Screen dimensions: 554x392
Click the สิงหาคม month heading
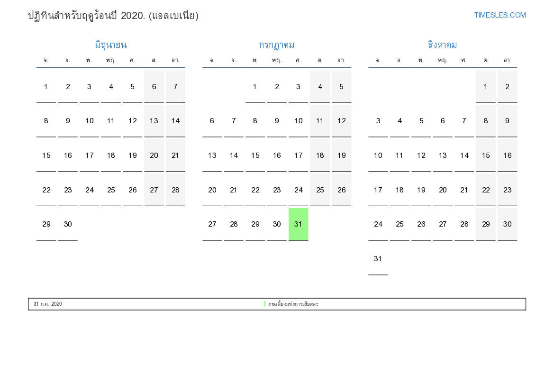coord(442,45)
